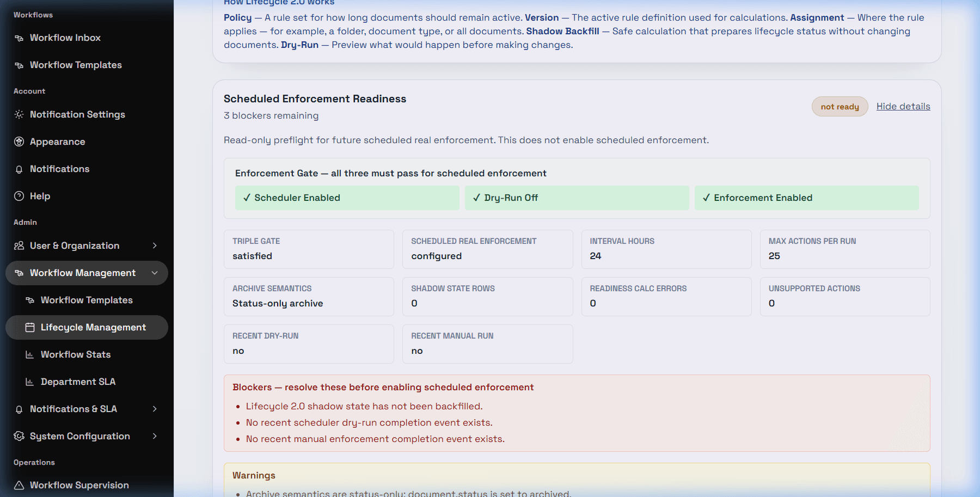This screenshot has height=497, width=980.
Task: Click the Archive Semantics Status-only archive card
Action: (309, 297)
